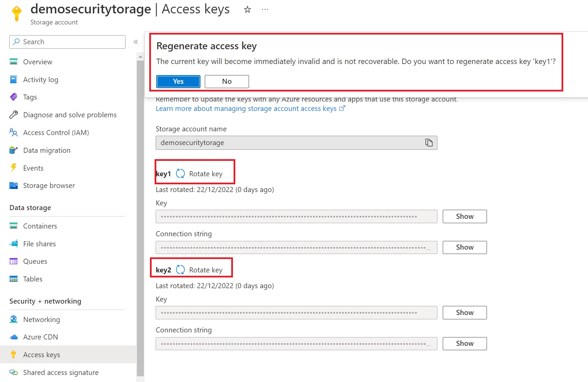Show the key1 Key value
This screenshot has height=382, width=588.
point(464,216)
